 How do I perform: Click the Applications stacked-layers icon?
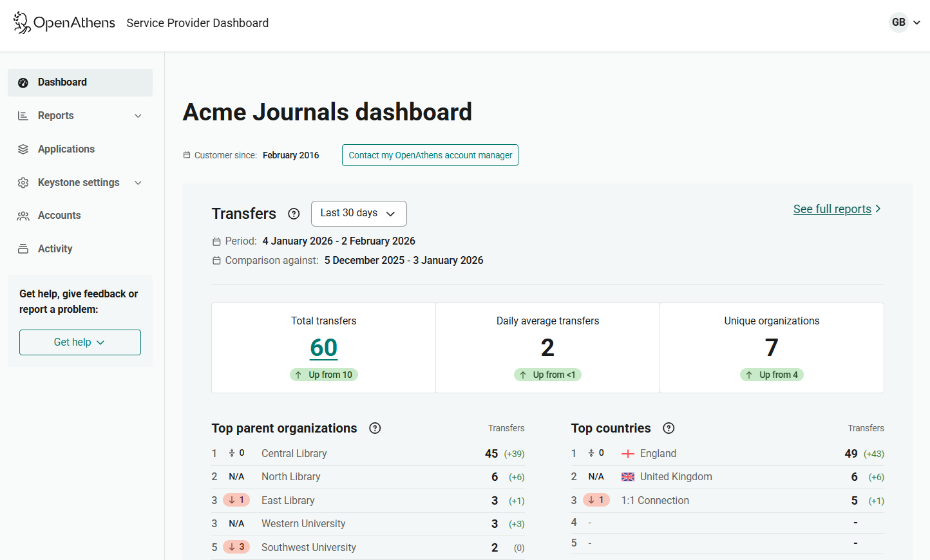pos(23,149)
